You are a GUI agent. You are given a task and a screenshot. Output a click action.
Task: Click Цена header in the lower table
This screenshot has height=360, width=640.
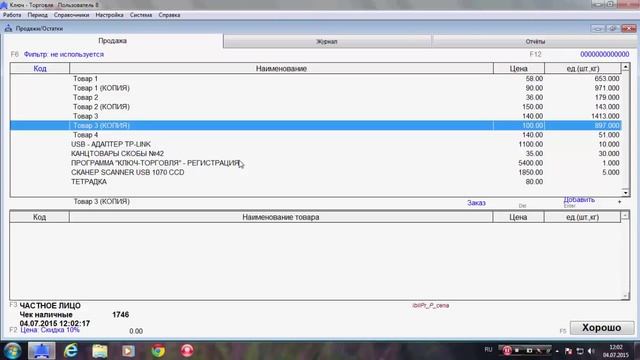tap(518, 217)
